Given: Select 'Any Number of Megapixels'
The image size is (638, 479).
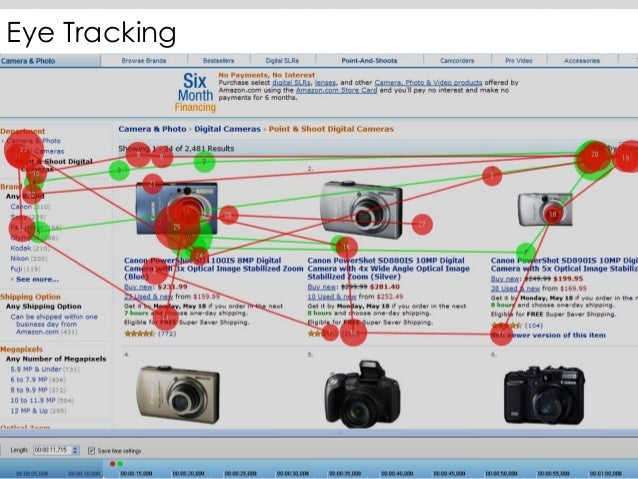Looking at the screenshot, I should coord(56,359).
